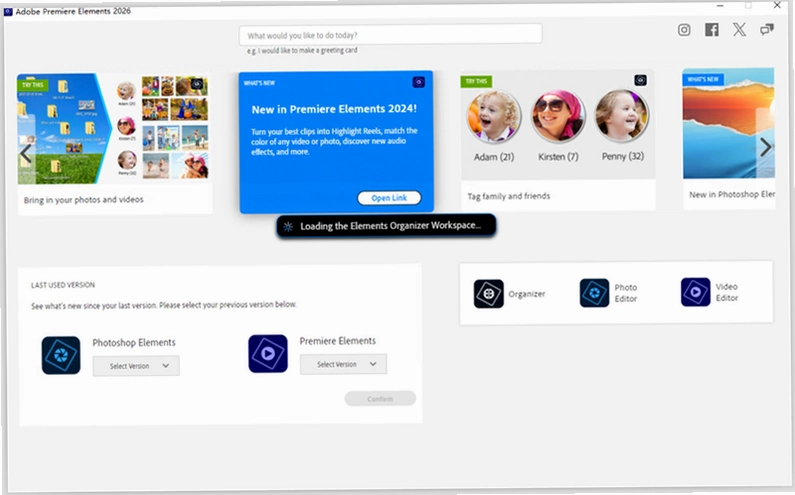Select Adam (21) face thumbnail
795x495 pixels.
494,117
